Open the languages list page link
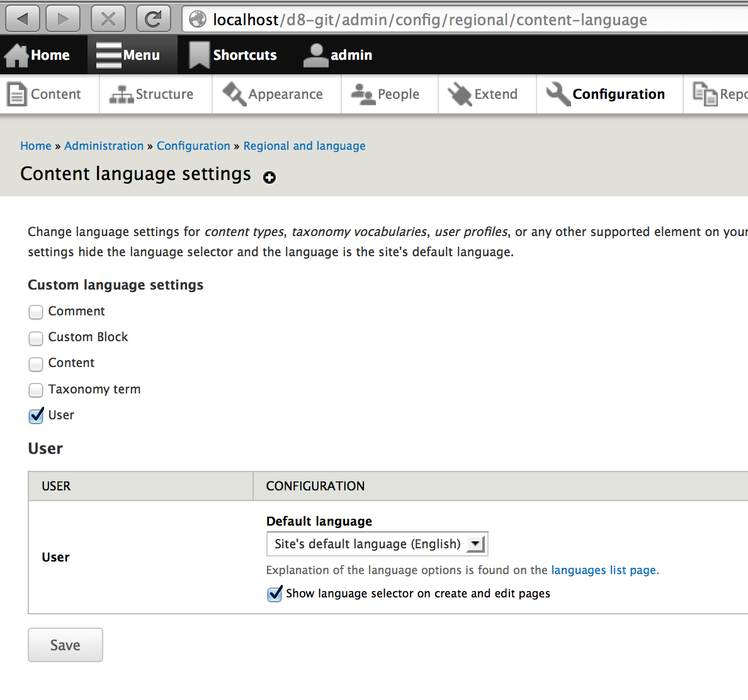 click(x=603, y=570)
